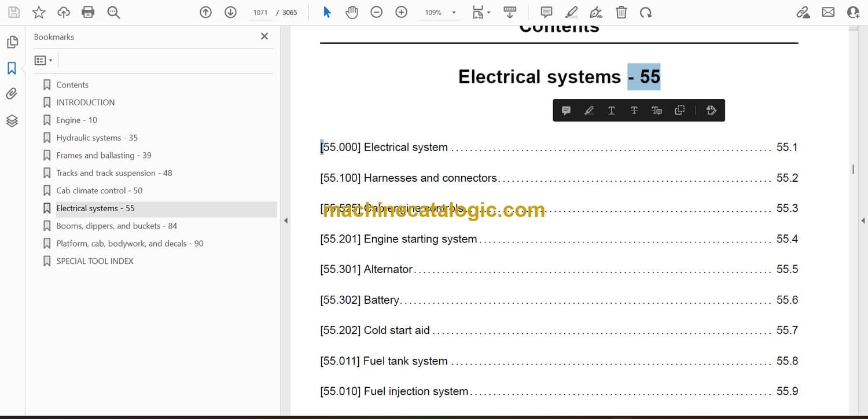Go to Platform, cab, bodywork, and decals - 90
Screen dimensions: 868x419
click(x=130, y=244)
